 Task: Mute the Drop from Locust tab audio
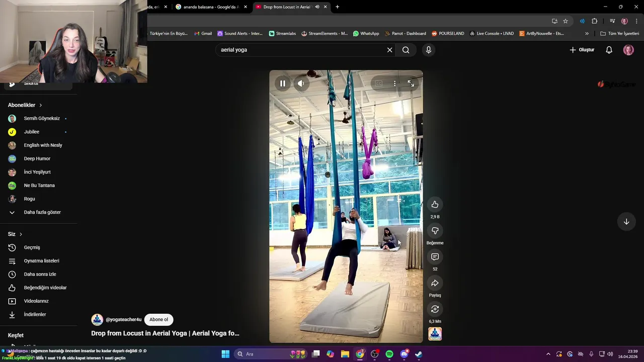(317, 7)
